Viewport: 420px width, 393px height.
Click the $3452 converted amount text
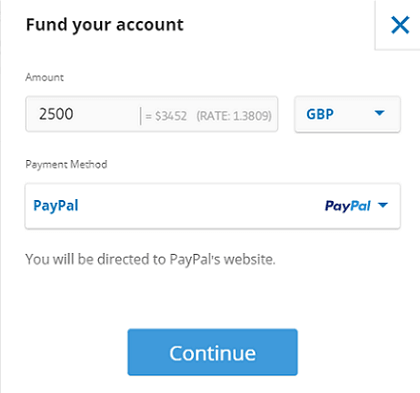[x=171, y=116]
